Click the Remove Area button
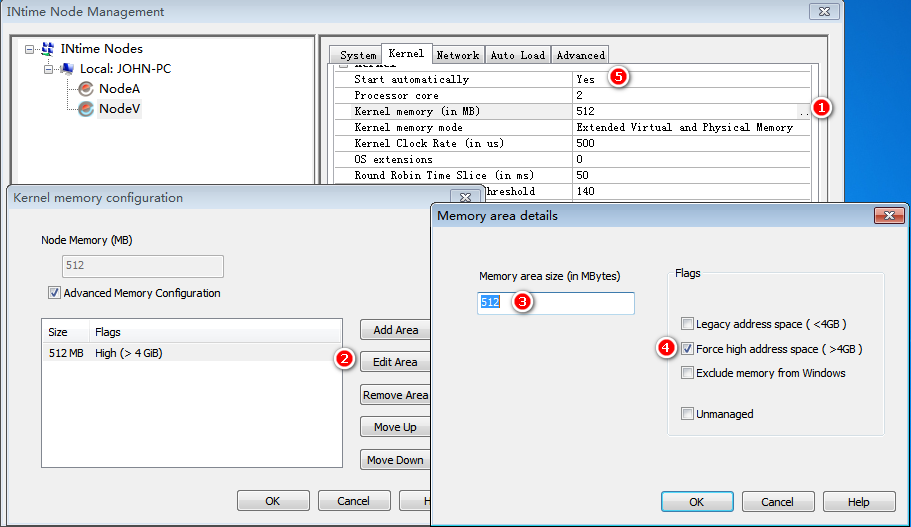The image size is (911, 527). 396,395
